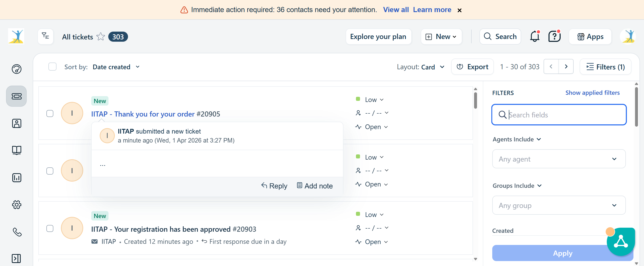This screenshot has width=644, height=266.
Task: Click Add note in ticket preview
Action: point(315,186)
